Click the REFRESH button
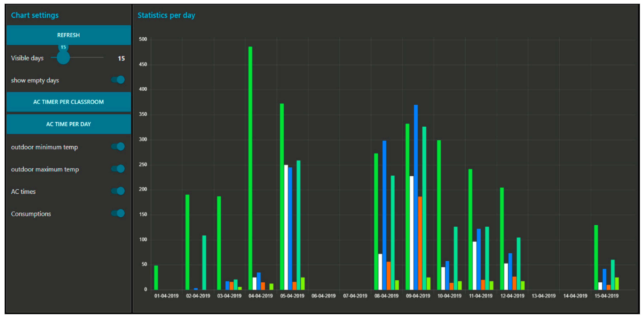This screenshot has height=319, width=644. (68, 35)
